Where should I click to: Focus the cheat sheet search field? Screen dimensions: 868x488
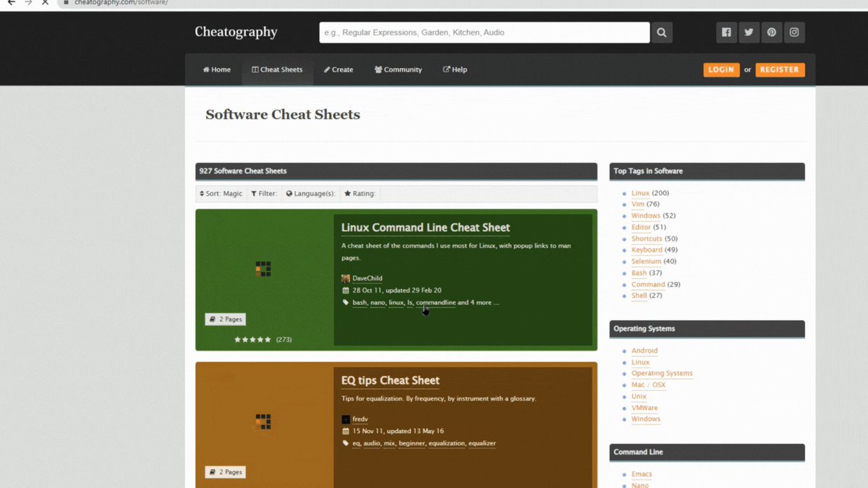click(485, 33)
